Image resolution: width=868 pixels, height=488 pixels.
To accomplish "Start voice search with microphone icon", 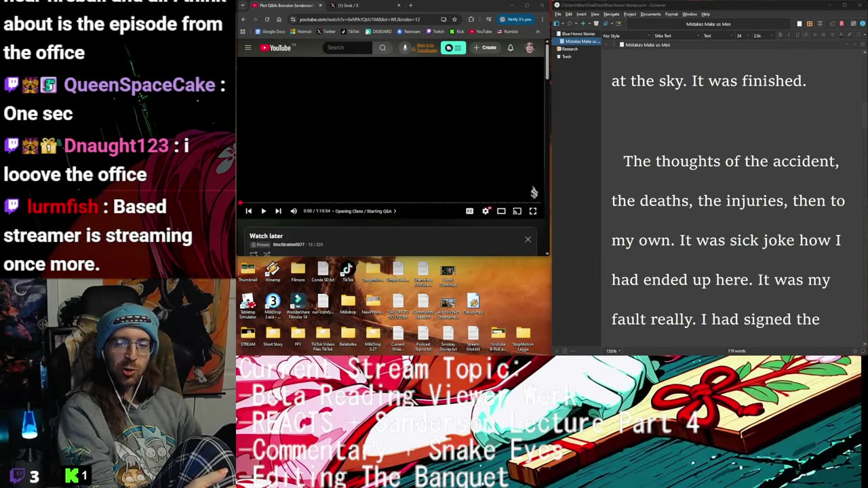I will (x=405, y=47).
